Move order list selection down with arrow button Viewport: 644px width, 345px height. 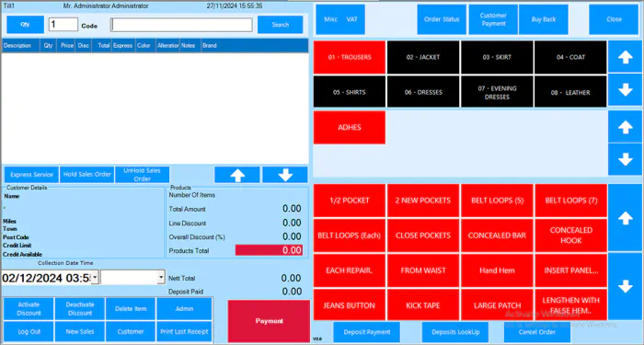pos(285,175)
